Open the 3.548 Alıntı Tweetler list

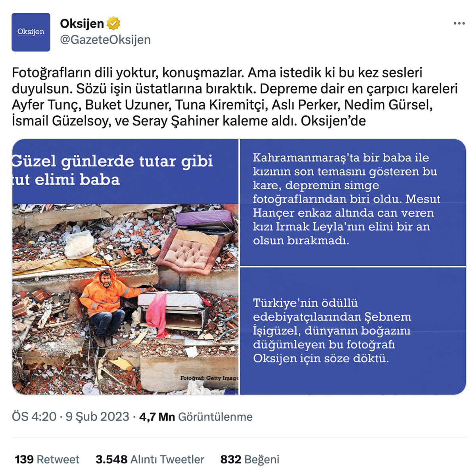pyautogui.click(x=150, y=459)
